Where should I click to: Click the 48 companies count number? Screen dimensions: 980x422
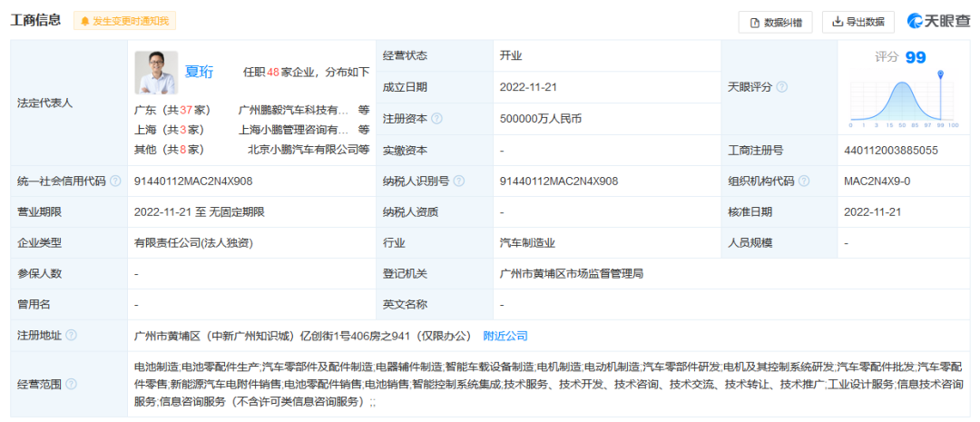272,73
